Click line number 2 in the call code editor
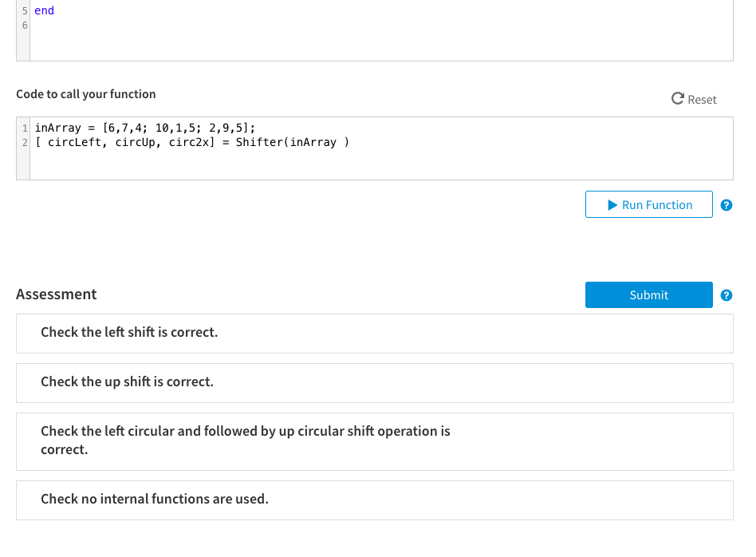 click(x=25, y=142)
